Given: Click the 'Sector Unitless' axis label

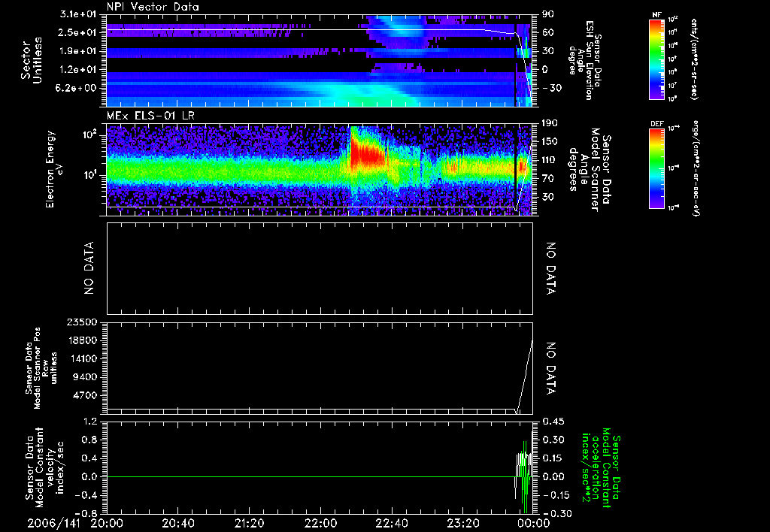Looking at the screenshot, I should click(x=32, y=60).
